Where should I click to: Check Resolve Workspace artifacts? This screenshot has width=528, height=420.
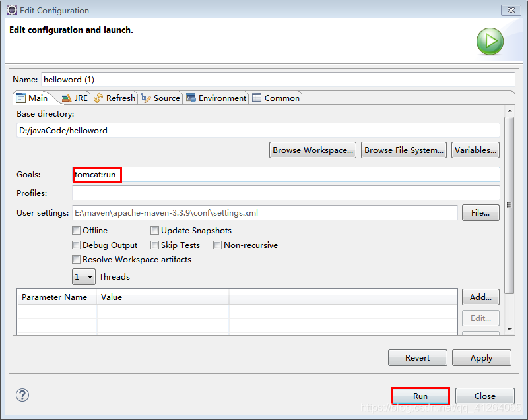(76, 259)
